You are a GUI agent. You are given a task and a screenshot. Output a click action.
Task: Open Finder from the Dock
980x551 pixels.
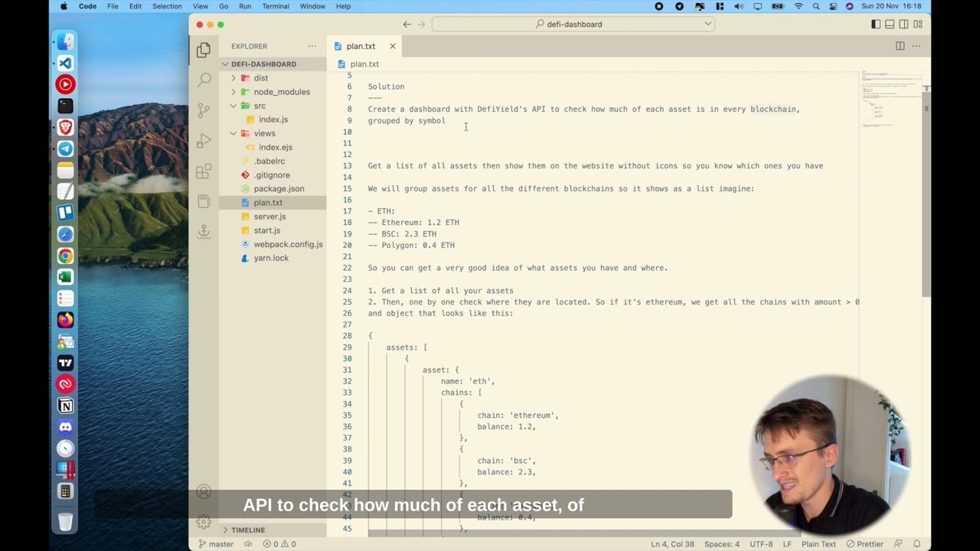click(65, 41)
